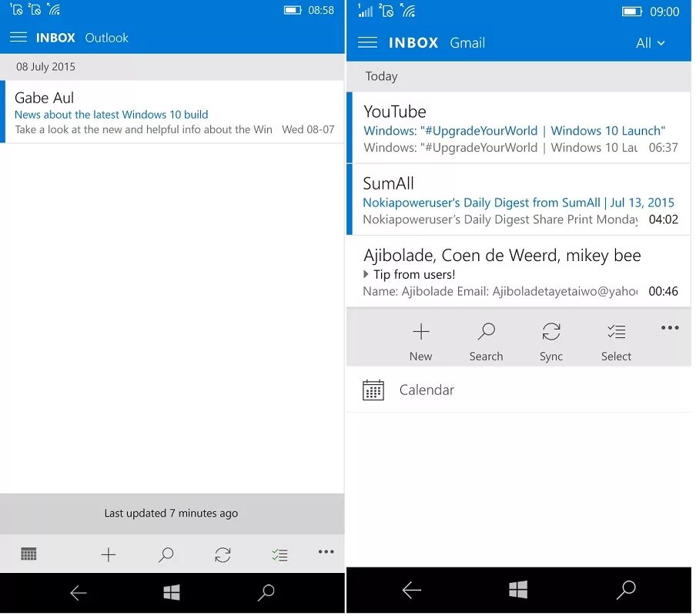
Task: Tap Windows Start button on the Gmail phone
Action: pos(518,590)
